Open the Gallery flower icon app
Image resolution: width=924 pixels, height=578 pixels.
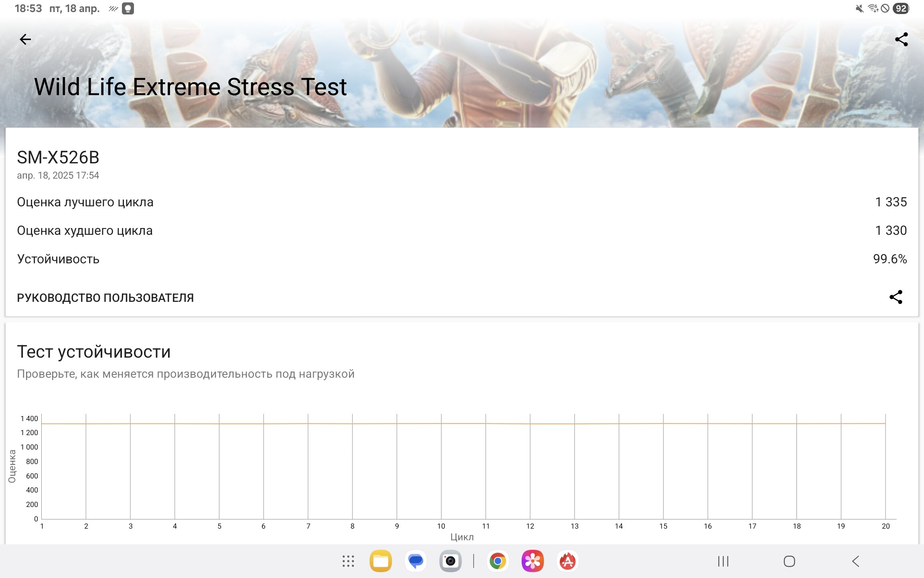click(x=533, y=561)
